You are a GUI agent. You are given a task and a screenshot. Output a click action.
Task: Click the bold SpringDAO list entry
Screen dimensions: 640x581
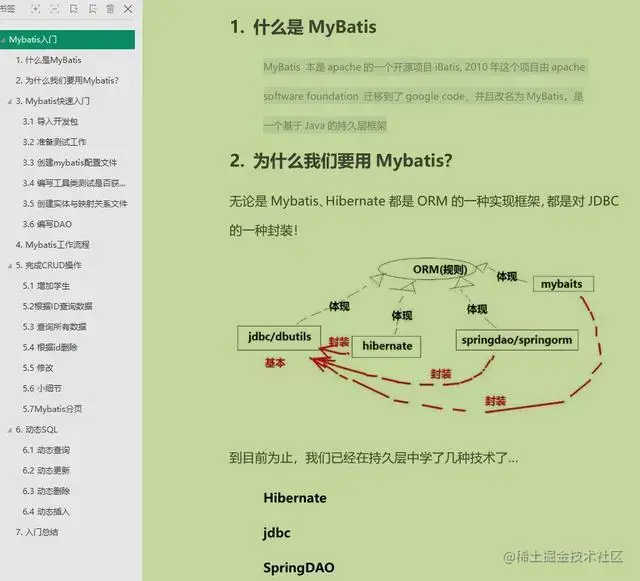(299, 568)
